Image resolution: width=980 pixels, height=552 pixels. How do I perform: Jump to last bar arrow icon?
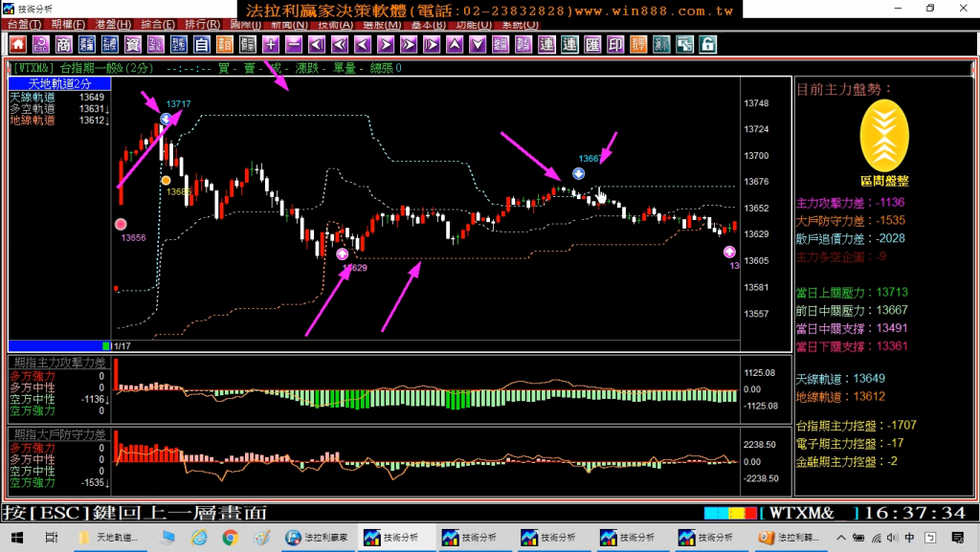[432, 44]
